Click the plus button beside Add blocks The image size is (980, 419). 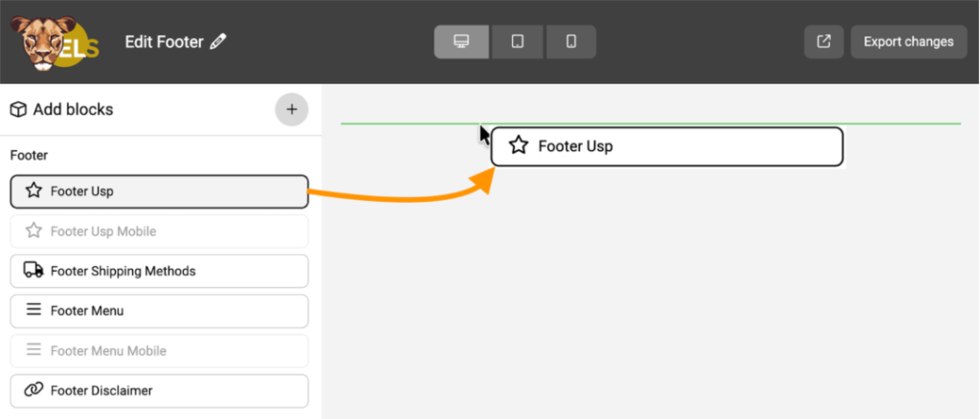292,110
